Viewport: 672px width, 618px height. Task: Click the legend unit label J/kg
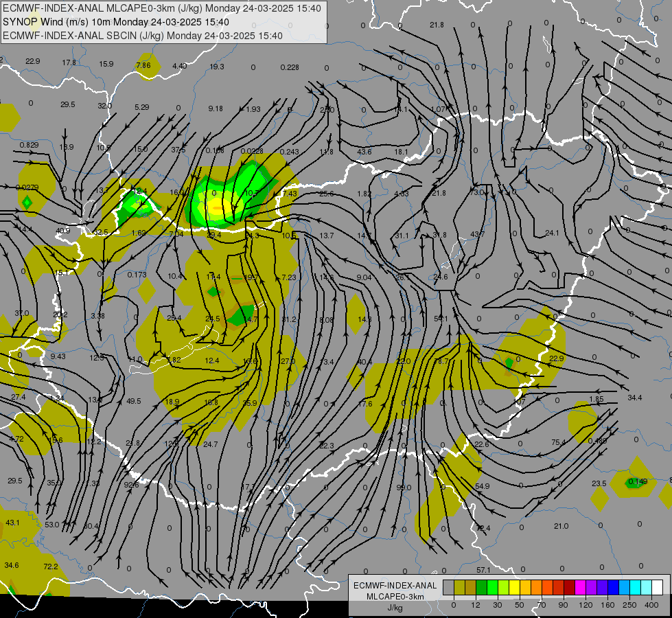click(395, 608)
